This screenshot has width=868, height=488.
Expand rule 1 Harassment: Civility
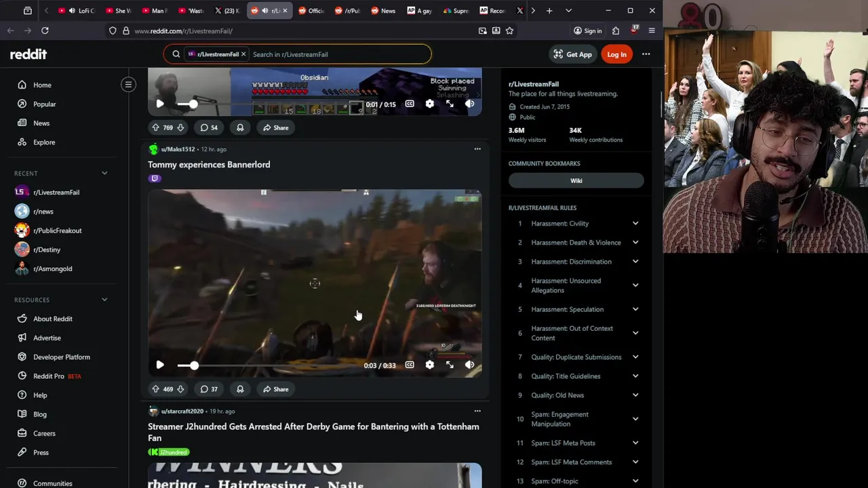pos(635,224)
